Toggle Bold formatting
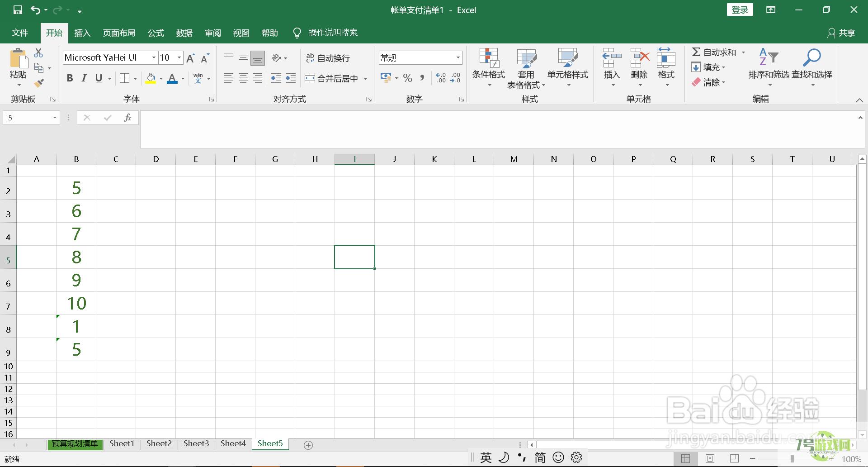The image size is (868, 467). coord(70,78)
